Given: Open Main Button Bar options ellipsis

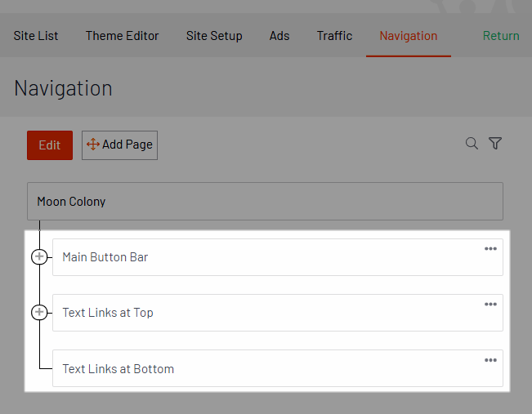Looking at the screenshot, I should point(490,248).
